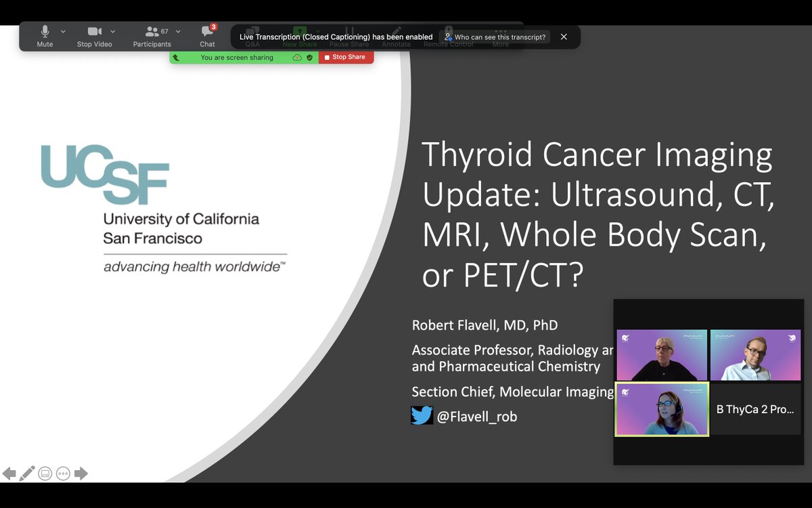Open slideshow more options ellipsis
The height and width of the screenshot is (508, 812).
63,473
